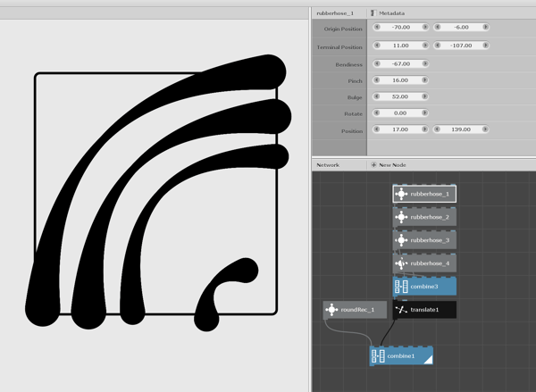Viewport: 536px width, 392px height.
Task: Click the rubberhose_4 node icon
Action: pyautogui.click(x=401, y=263)
